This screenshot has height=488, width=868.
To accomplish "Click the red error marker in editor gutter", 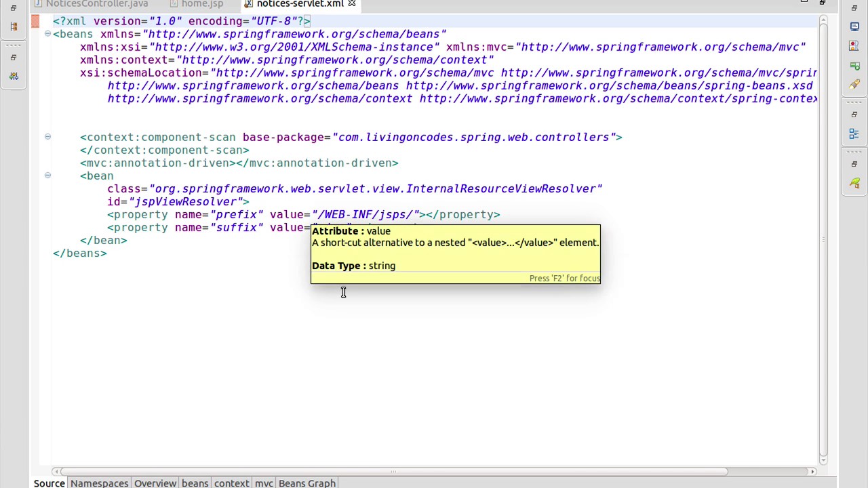I will coord(35,21).
